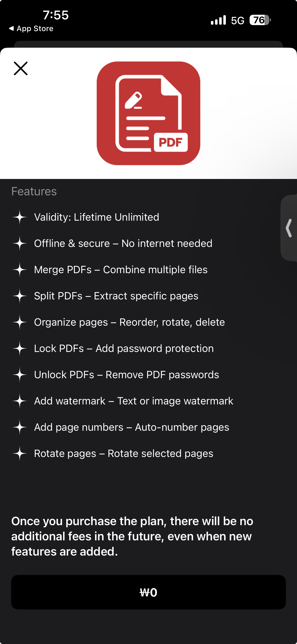Image resolution: width=297 pixels, height=644 pixels.
Task: Return to App Store via back link
Action: (x=31, y=29)
